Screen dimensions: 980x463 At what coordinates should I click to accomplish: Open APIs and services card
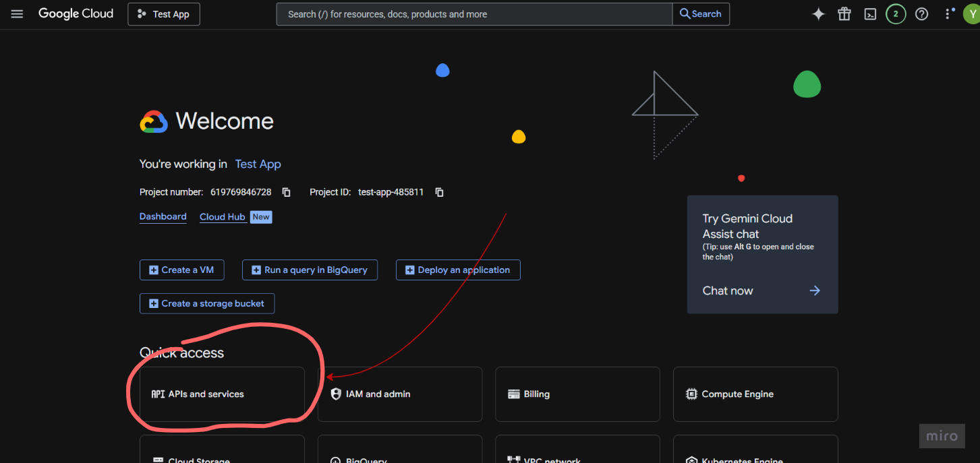[x=222, y=394]
